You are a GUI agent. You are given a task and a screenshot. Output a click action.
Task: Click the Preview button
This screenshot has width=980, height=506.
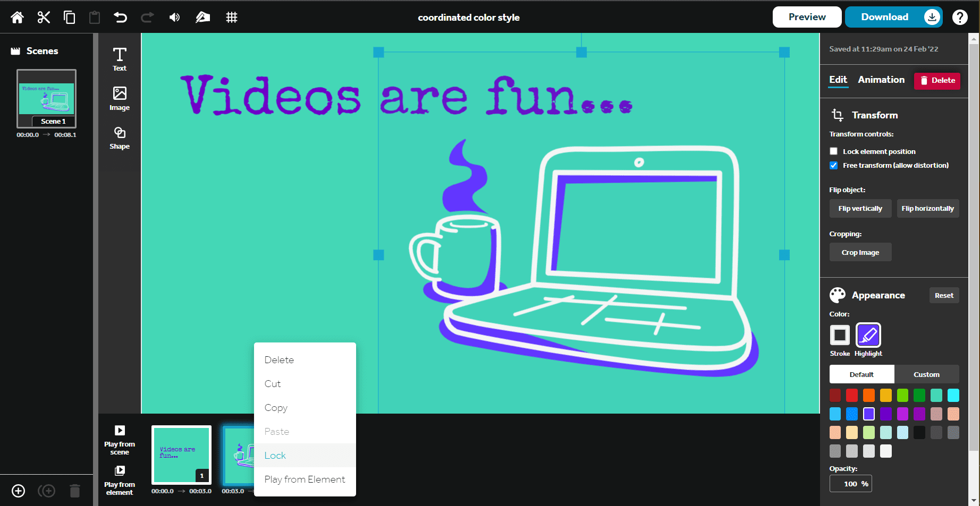(x=807, y=17)
